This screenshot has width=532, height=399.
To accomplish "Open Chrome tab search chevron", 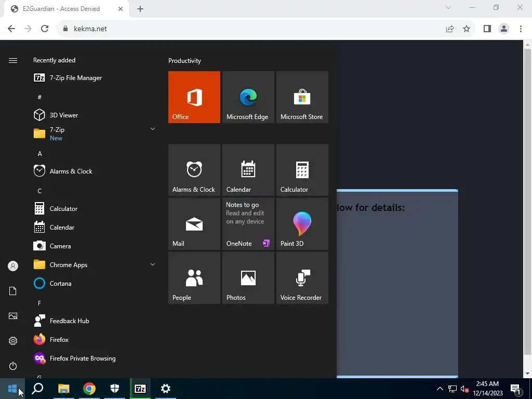I will pos(448,7).
